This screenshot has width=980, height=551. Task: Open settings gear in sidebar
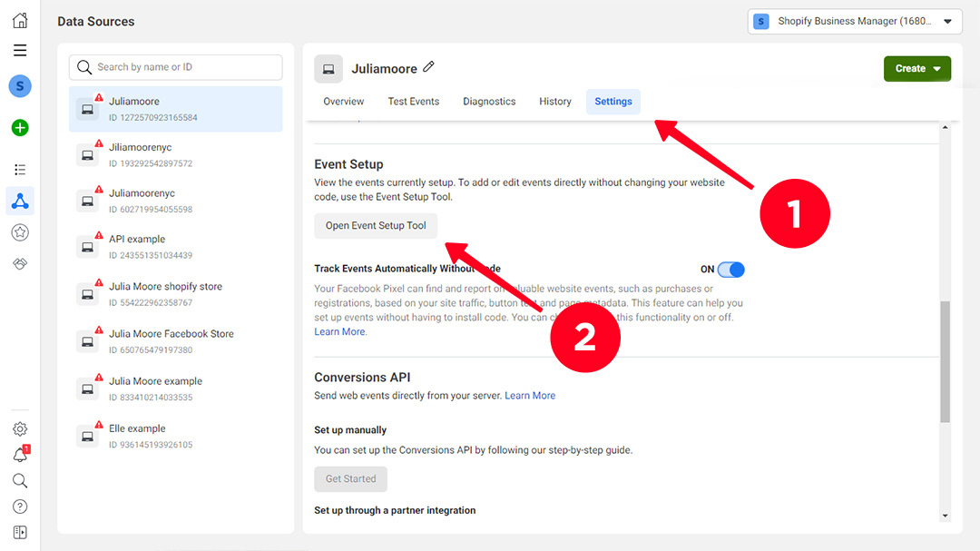tap(20, 429)
